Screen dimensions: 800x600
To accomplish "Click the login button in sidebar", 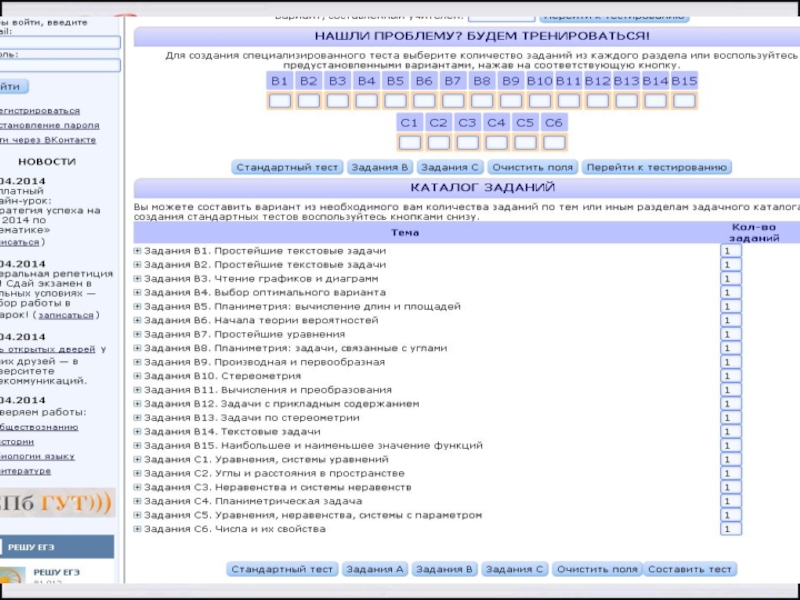I will click(x=13, y=87).
